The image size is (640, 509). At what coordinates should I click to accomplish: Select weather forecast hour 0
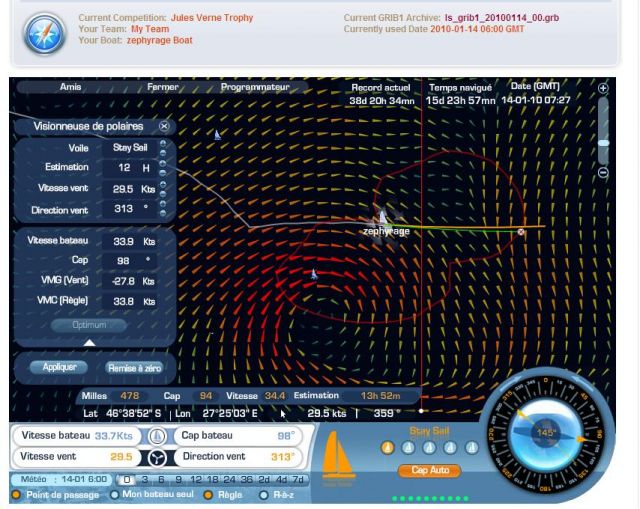(x=127, y=480)
